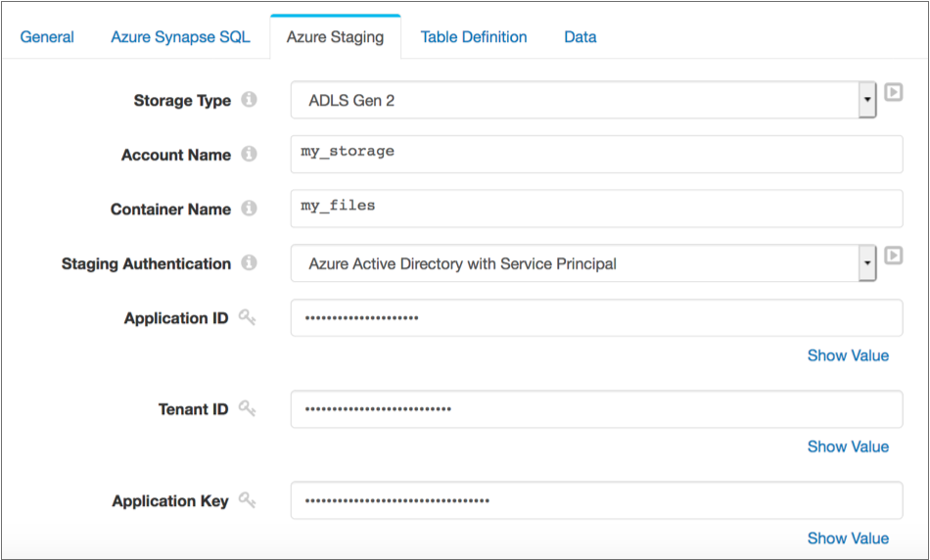The image size is (930, 560).
Task: Click play icon right of Storage Type
Action: point(893,92)
